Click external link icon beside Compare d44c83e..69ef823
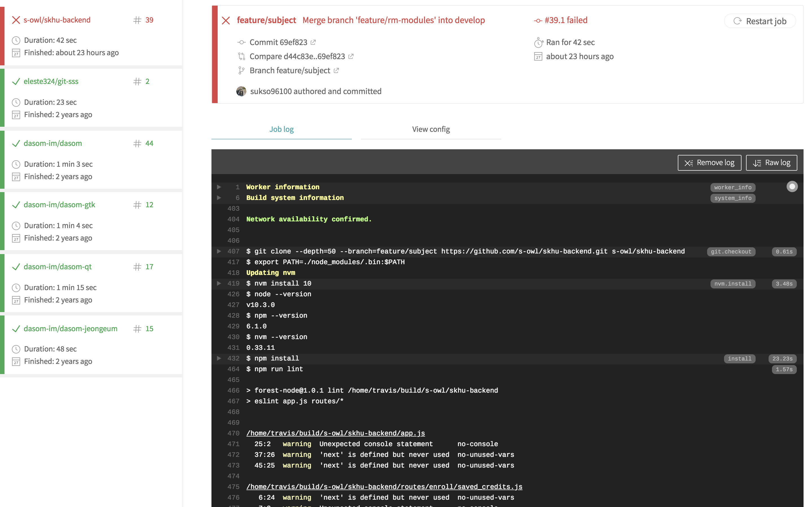 (x=351, y=56)
